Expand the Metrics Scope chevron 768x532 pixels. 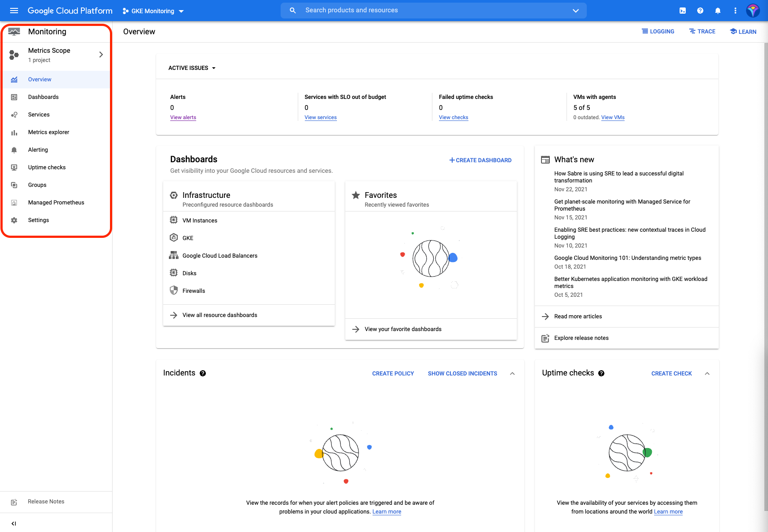(x=101, y=55)
